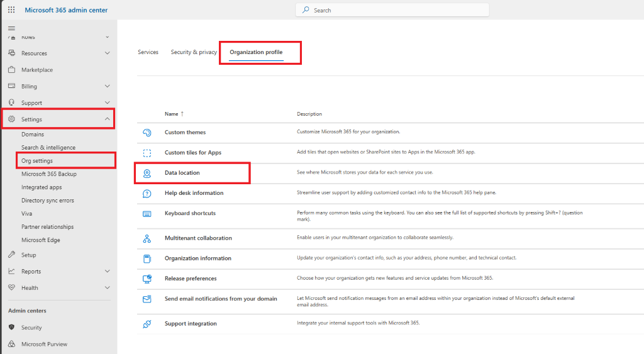This screenshot has height=354, width=644.
Task: Open Directory sync errors
Action: tap(48, 201)
